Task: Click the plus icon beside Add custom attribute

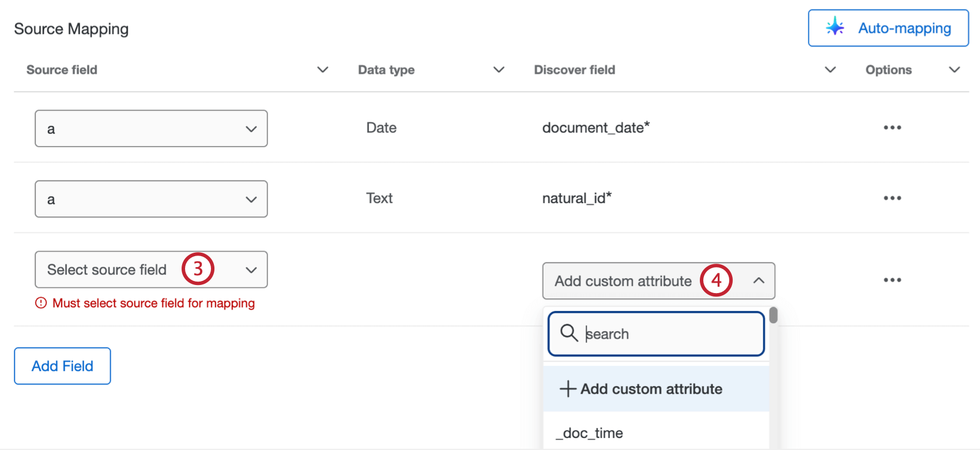Action: click(568, 389)
